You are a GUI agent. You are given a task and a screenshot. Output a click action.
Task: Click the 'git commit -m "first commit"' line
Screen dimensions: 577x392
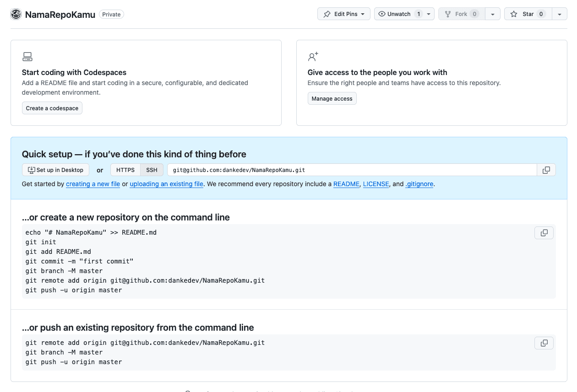(79, 261)
